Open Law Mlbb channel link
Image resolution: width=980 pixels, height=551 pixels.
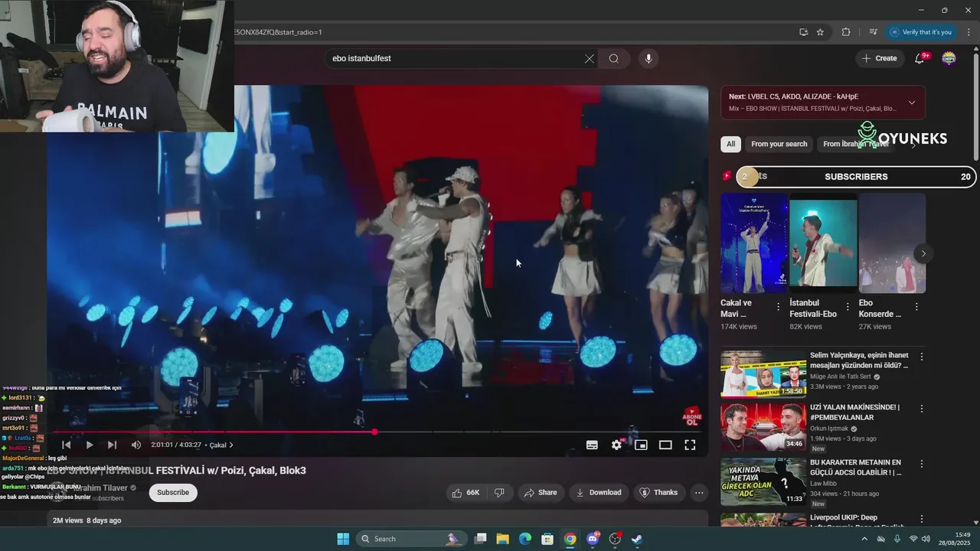825,484
